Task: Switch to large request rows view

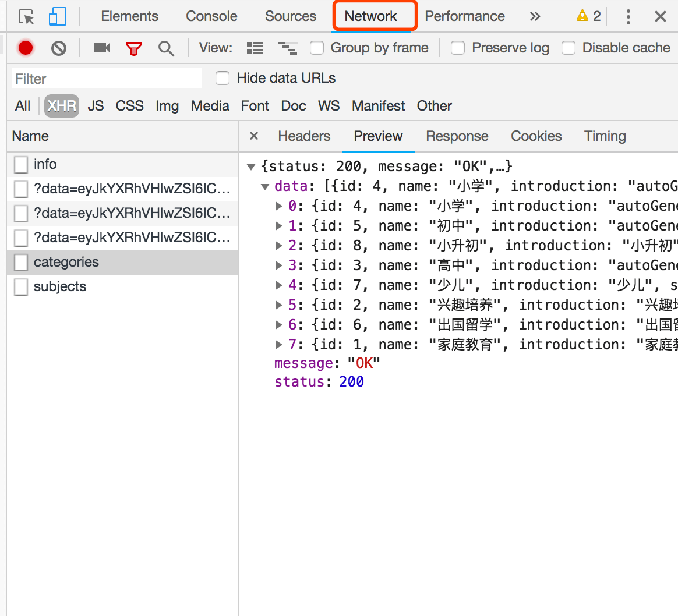Action: pyautogui.click(x=255, y=48)
